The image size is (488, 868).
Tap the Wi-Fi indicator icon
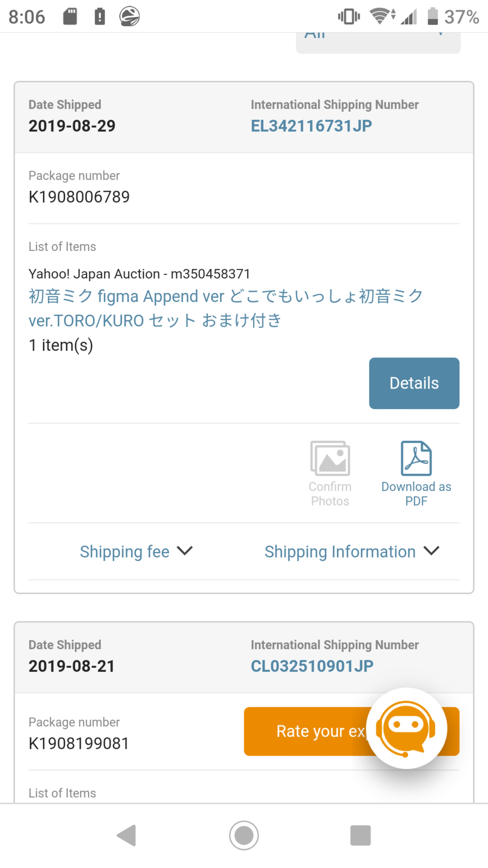(x=380, y=16)
